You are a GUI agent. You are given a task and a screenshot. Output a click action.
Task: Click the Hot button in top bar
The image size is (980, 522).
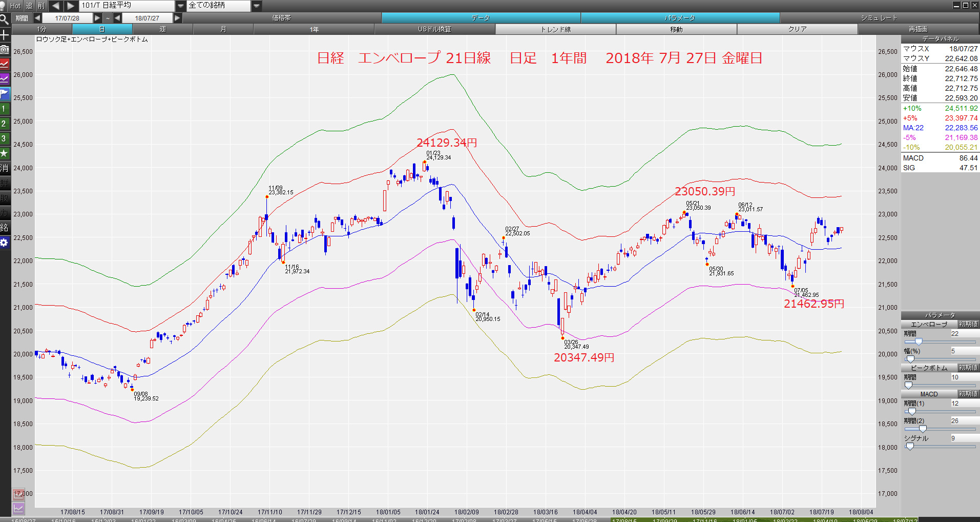point(15,6)
